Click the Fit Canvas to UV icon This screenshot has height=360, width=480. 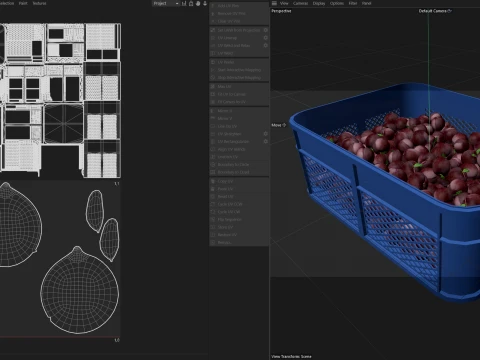213,102
